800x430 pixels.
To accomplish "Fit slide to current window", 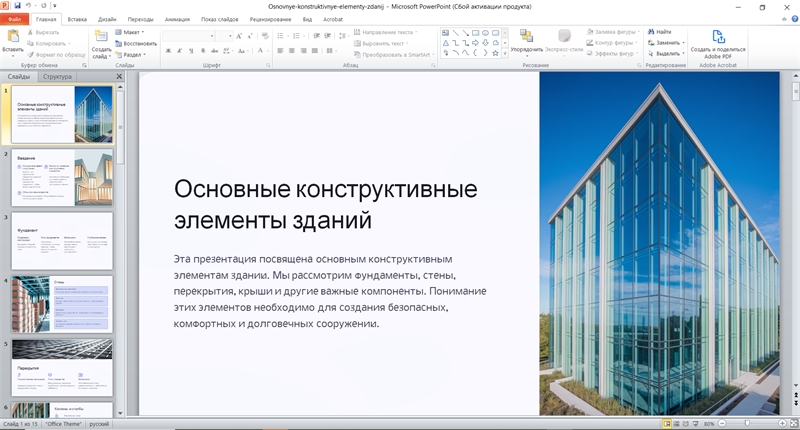I will coord(793,424).
